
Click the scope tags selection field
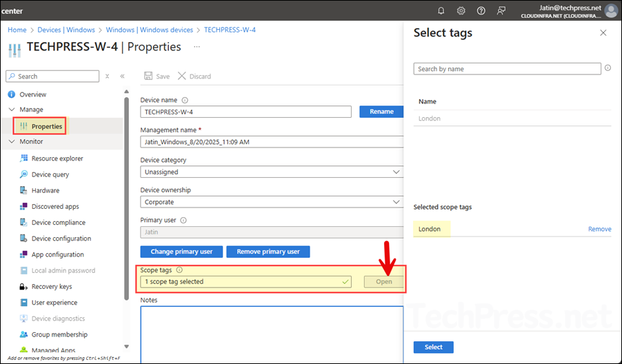245,281
